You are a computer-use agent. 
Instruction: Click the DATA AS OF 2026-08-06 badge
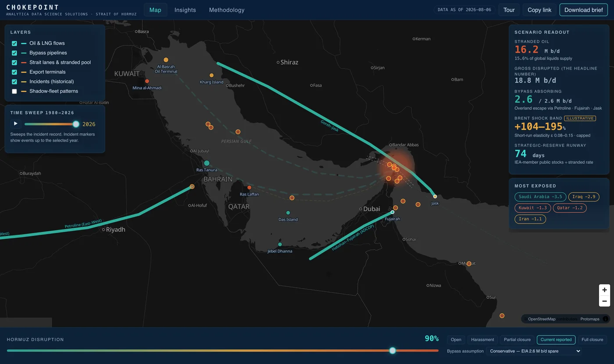[x=464, y=10]
